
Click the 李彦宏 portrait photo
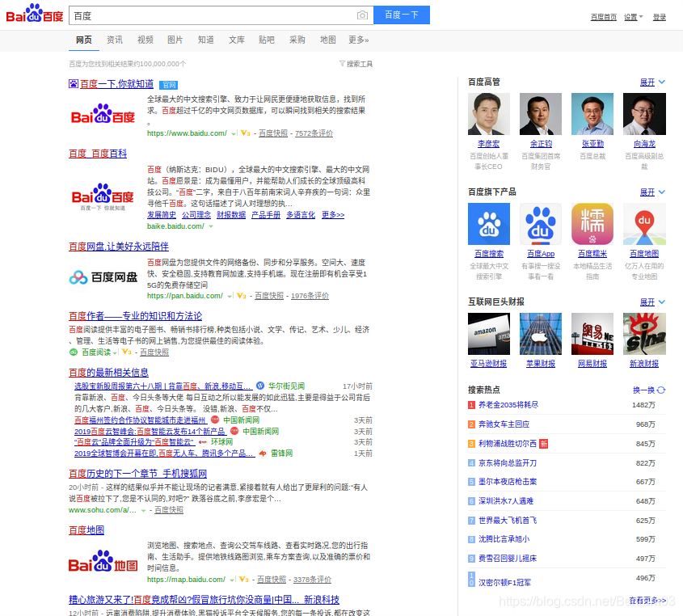coord(489,114)
